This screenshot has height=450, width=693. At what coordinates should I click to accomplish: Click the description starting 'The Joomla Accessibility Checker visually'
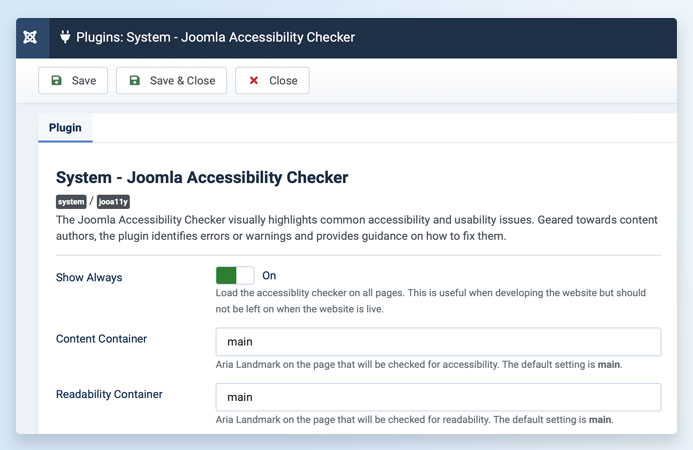click(357, 228)
